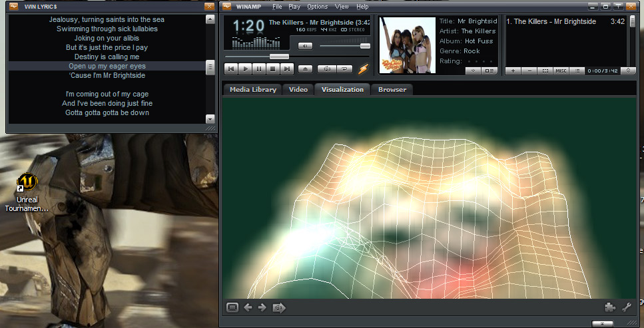Toggle fullscreen visualization
The height and width of the screenshot is (328, 644).
click(x=232, y=307)
